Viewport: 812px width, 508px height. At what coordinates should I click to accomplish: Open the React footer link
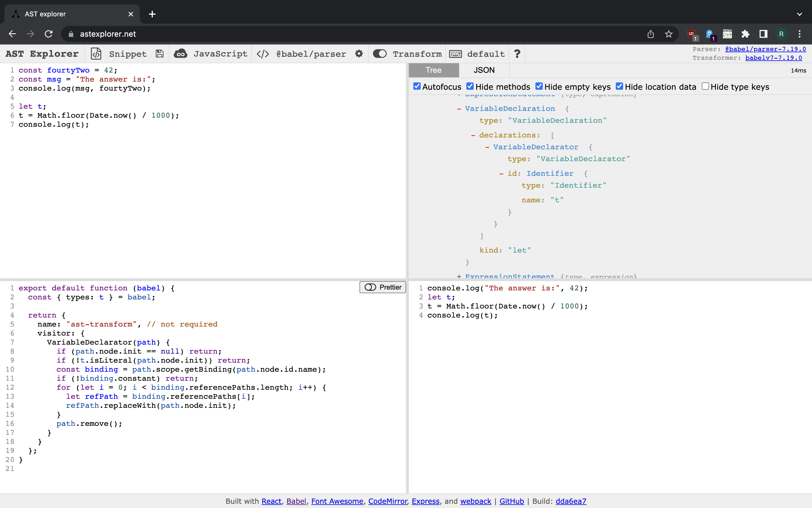pos(271,501)
